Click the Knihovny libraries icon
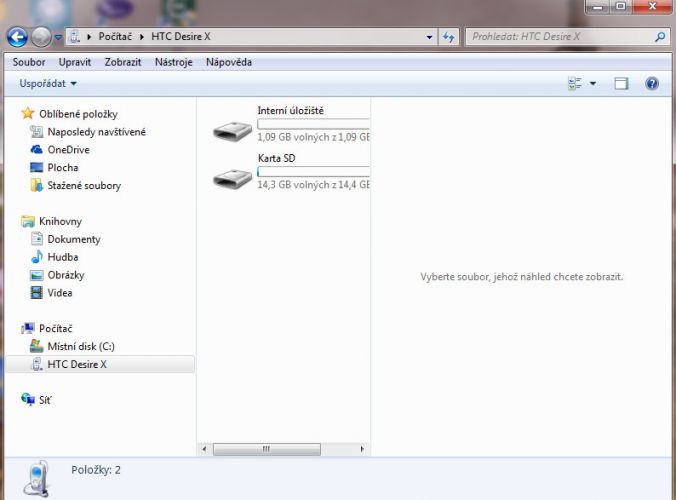 pos(28,221)
